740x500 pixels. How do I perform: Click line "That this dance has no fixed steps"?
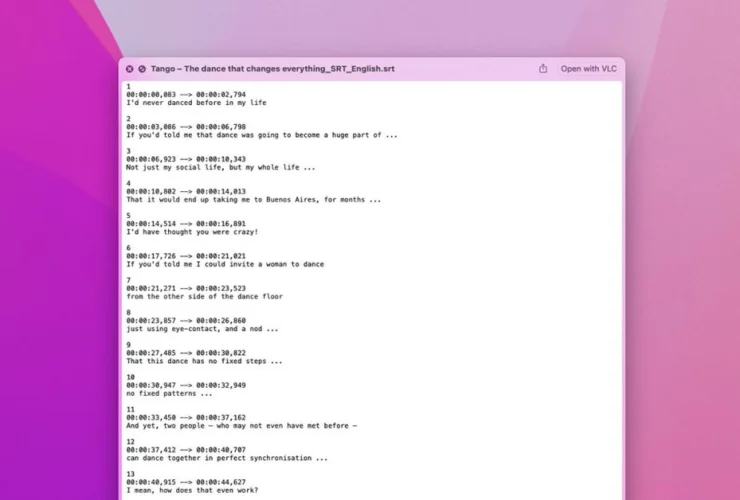pos(204,361)
